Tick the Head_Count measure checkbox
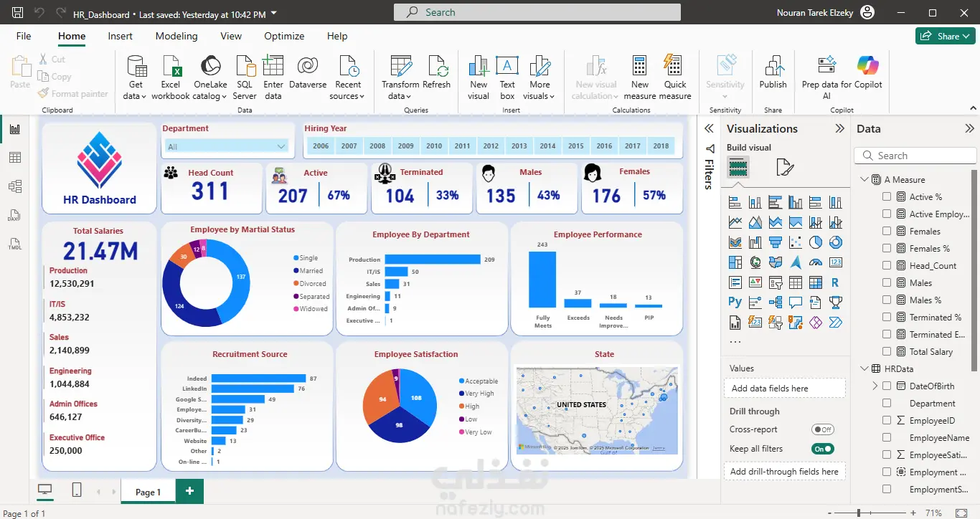Image resolution: width=980 pixels, height=519 pixels. [x=887, y=265]
